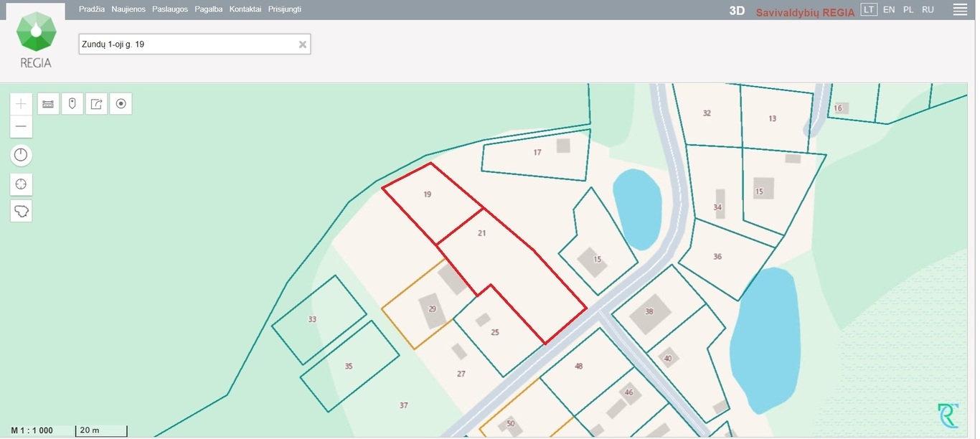Open the Pagalba menu item
This screenshot has width=980, height=439.
click(208, 9)
